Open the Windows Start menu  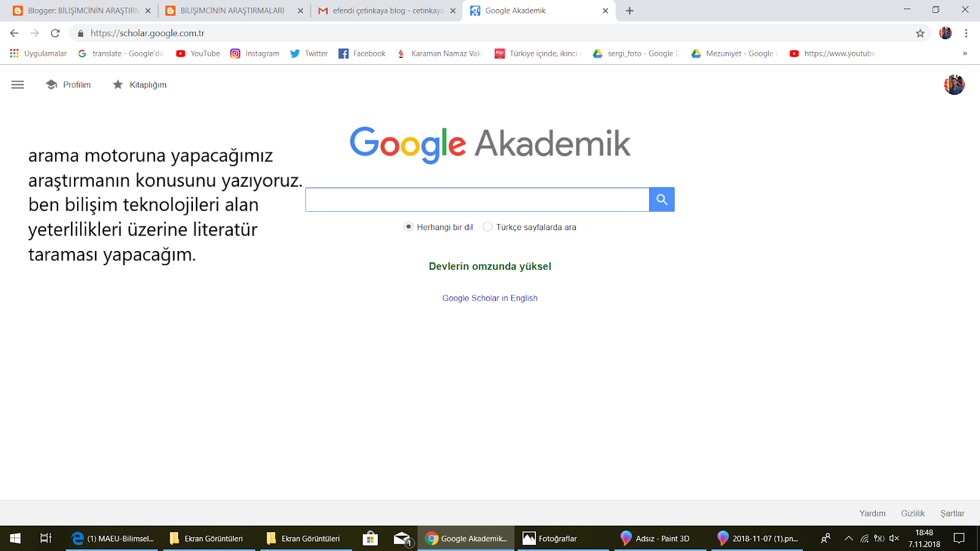tap(15, 538)
